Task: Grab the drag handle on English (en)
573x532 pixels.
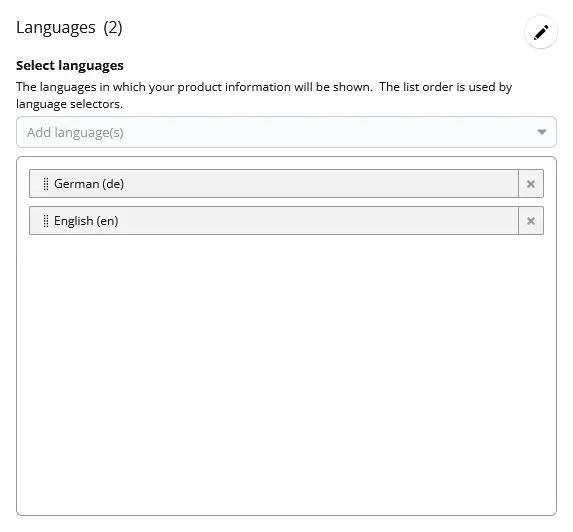Action: (46, 221)
